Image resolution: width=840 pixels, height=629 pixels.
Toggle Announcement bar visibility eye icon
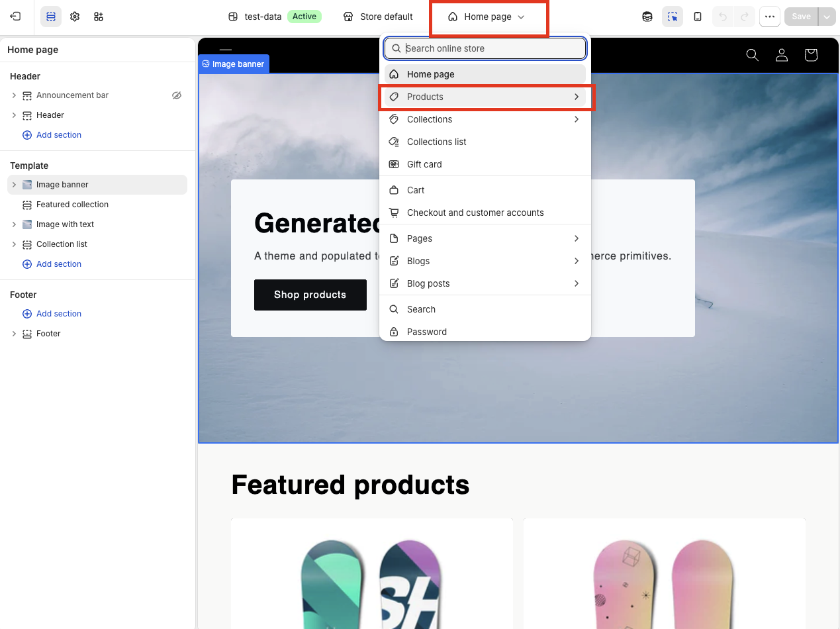click(x=177, y=95)
